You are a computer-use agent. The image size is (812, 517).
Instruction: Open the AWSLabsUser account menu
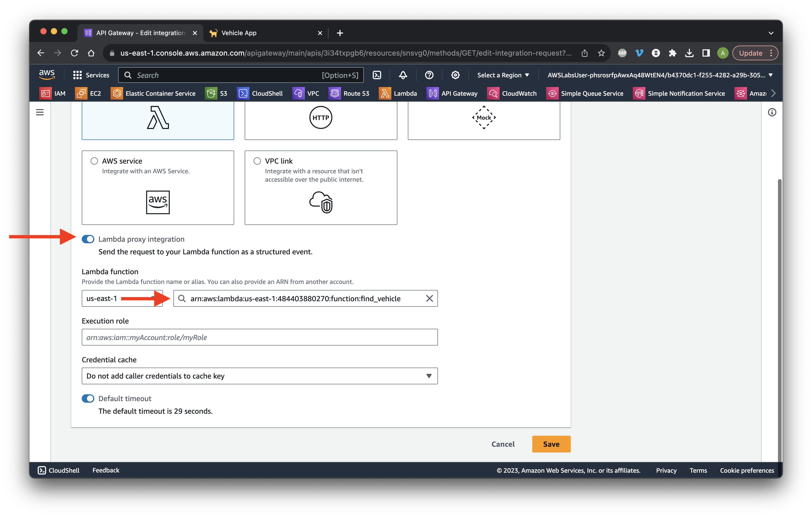660,75
